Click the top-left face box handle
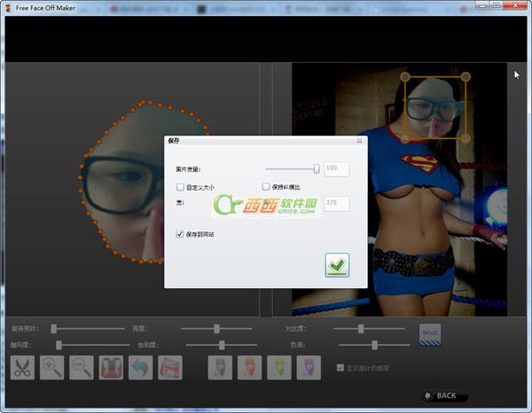 click(x=405, y=77)
